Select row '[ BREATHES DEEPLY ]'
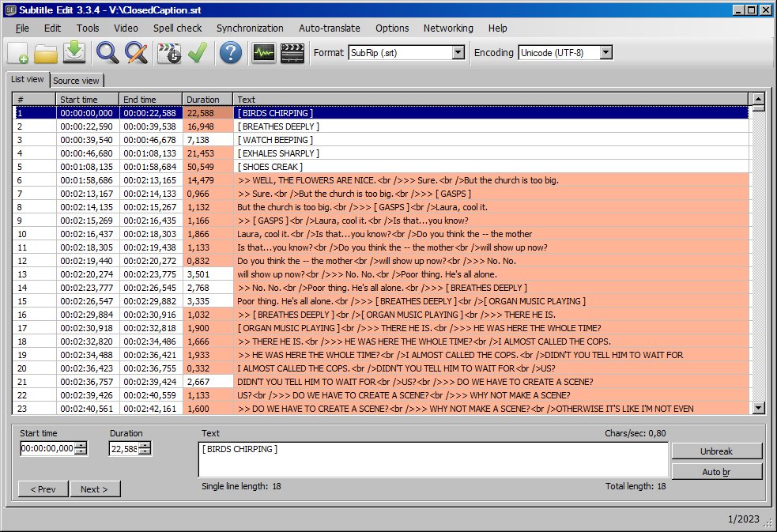 tap(380, 126)
